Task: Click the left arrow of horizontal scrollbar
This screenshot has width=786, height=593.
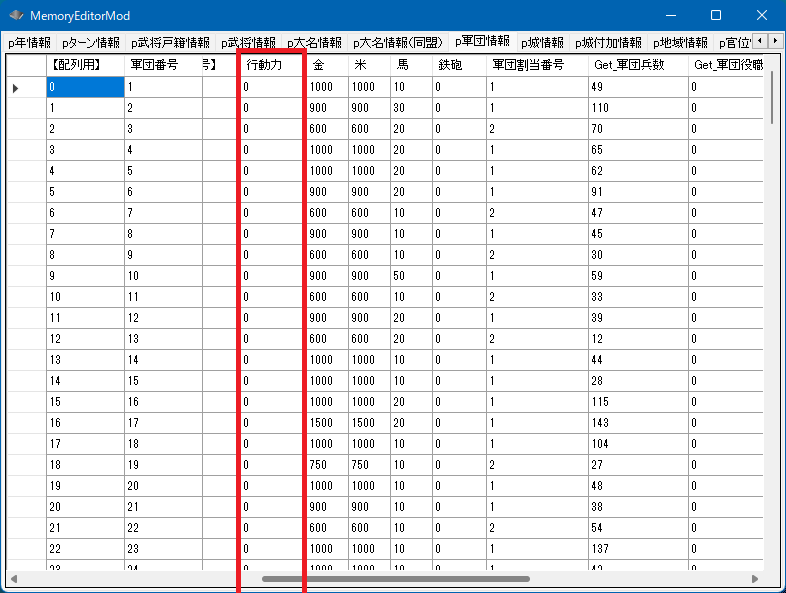Action: (x=13, y=578)
